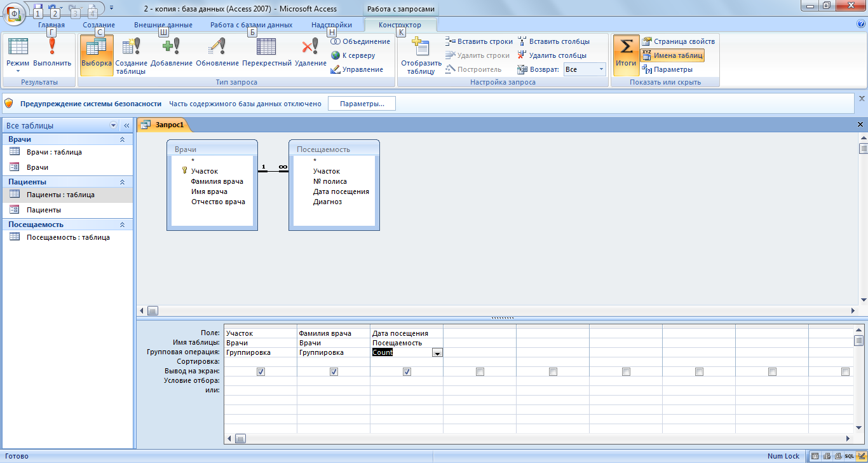Choose the Добавление query type icon
This screenshot has width=868, height=463.
coord(171,48)
